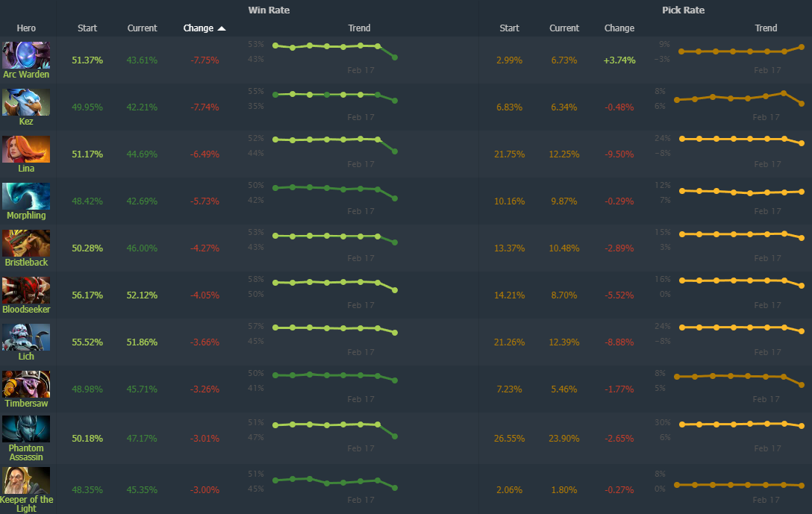Select the Morphling hero portrait
The image size is (812, 514).
pyautogui.click(x=26, y=195)
